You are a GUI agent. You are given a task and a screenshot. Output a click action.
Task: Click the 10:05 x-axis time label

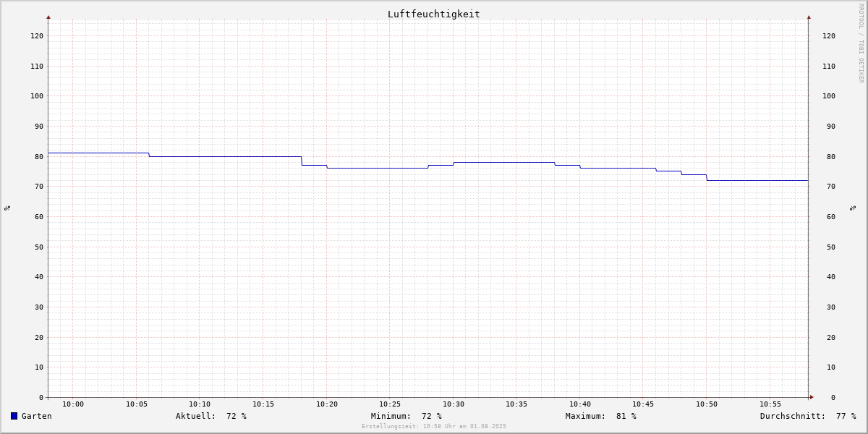pyautogui.click(x=137, y=404)
